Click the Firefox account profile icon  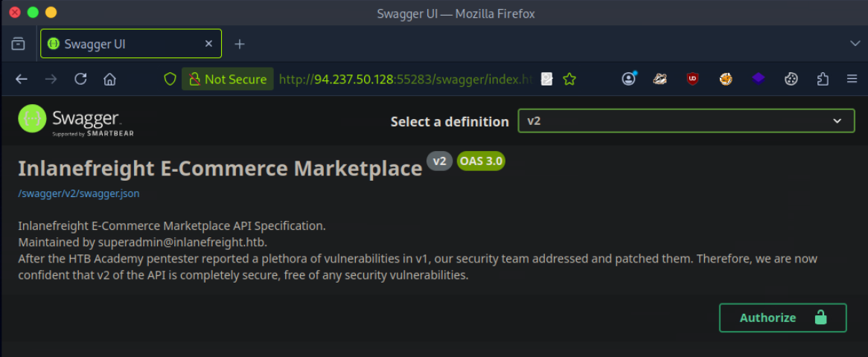click(x=629, y=79)
